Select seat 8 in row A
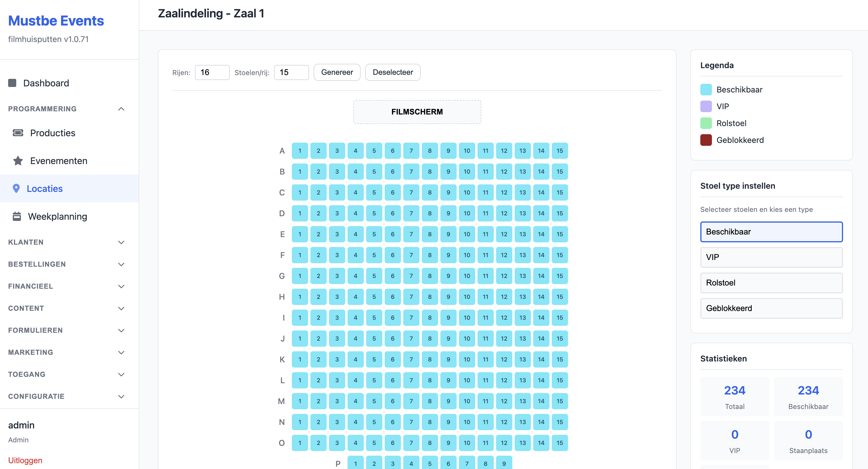 430,151
